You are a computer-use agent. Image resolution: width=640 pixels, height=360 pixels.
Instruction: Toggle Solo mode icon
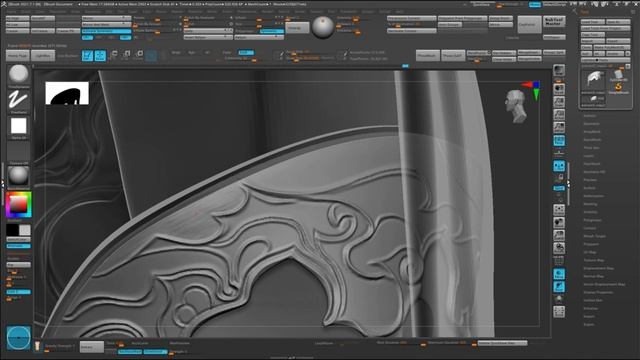coord(559,299)
